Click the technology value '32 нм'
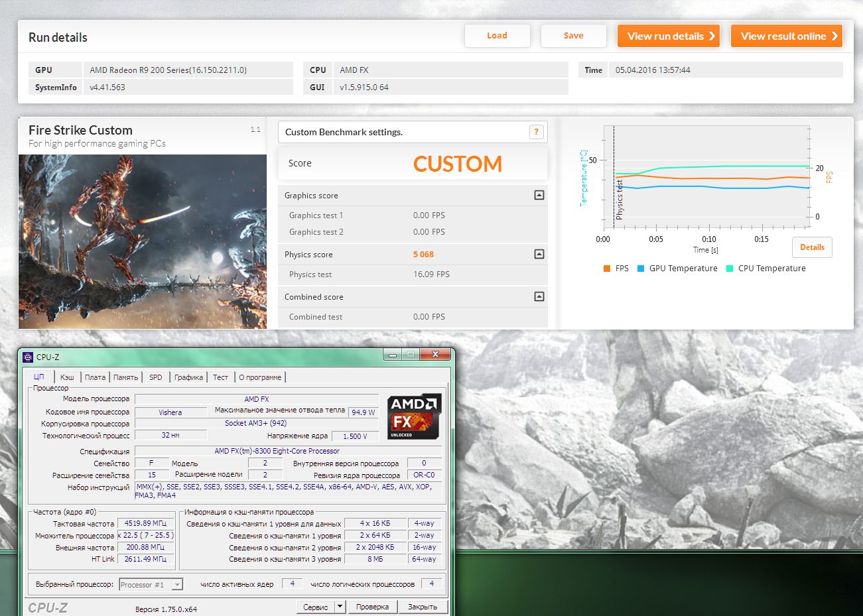The image size is (863, 616). [170, 435]
